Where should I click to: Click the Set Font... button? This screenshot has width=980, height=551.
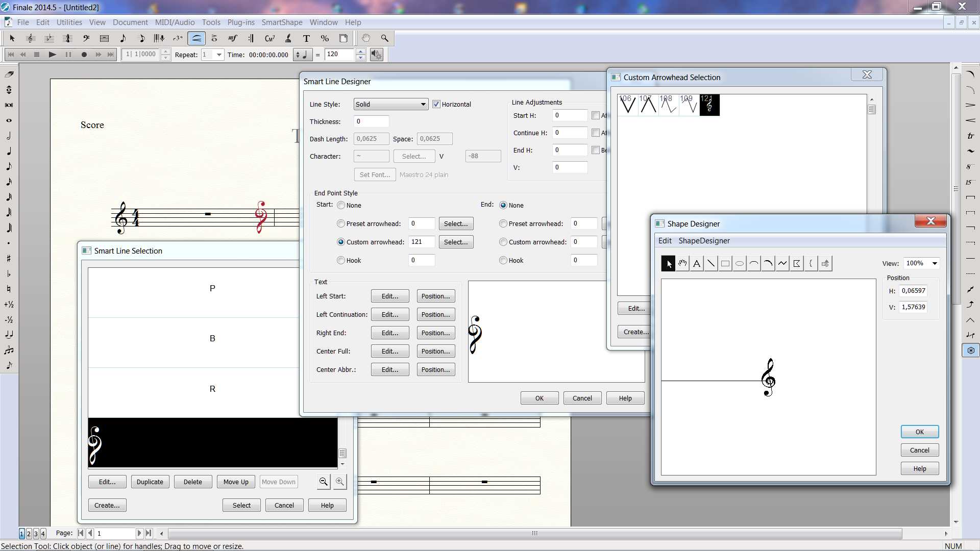click(x=375, y=174)
